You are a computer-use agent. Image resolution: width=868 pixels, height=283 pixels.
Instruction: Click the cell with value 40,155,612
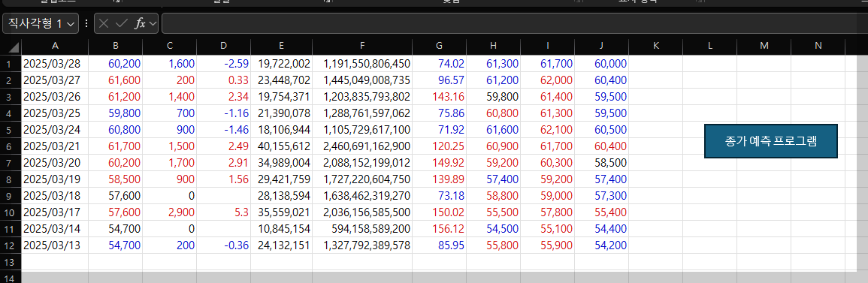(282, 146)
